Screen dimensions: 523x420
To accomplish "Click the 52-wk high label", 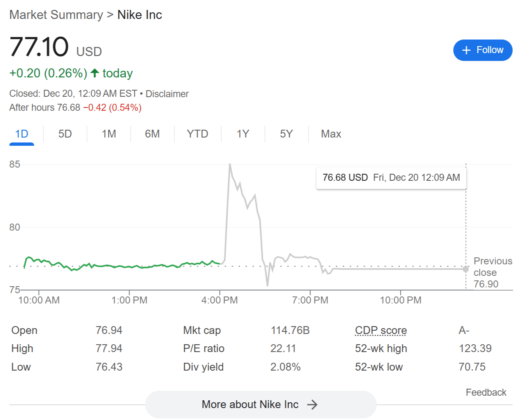I will (x=381, y=349).
